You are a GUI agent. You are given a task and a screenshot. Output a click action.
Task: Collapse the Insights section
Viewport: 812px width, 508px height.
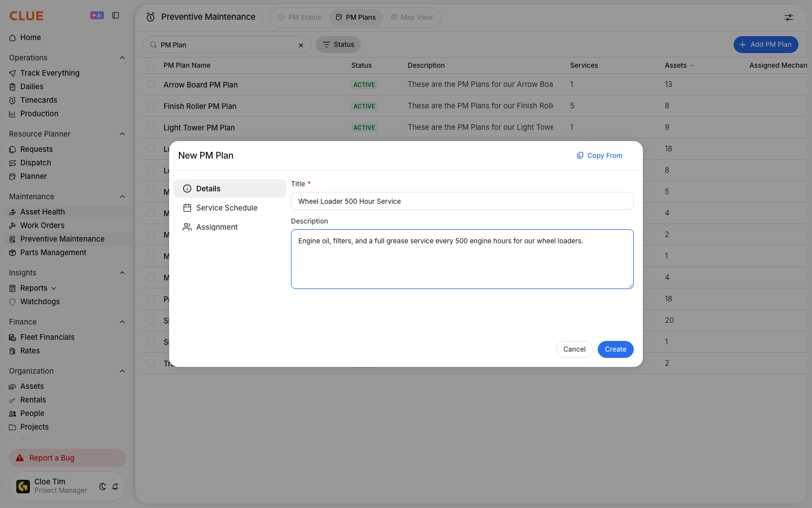click(x=122, y=273)
